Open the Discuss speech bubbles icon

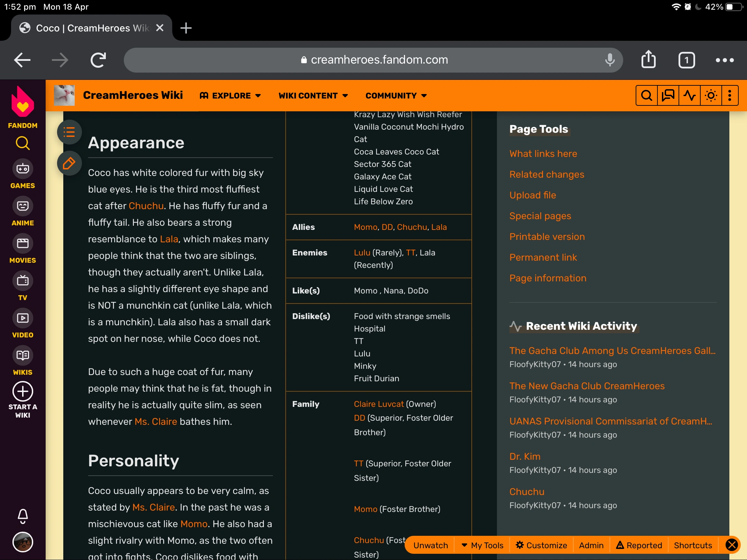pos(668,95)
